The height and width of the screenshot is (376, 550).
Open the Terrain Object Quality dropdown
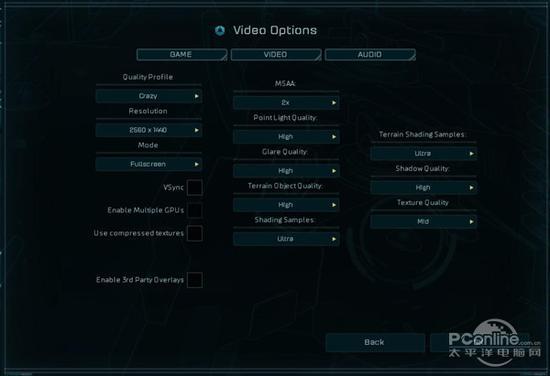pos(286,205)
